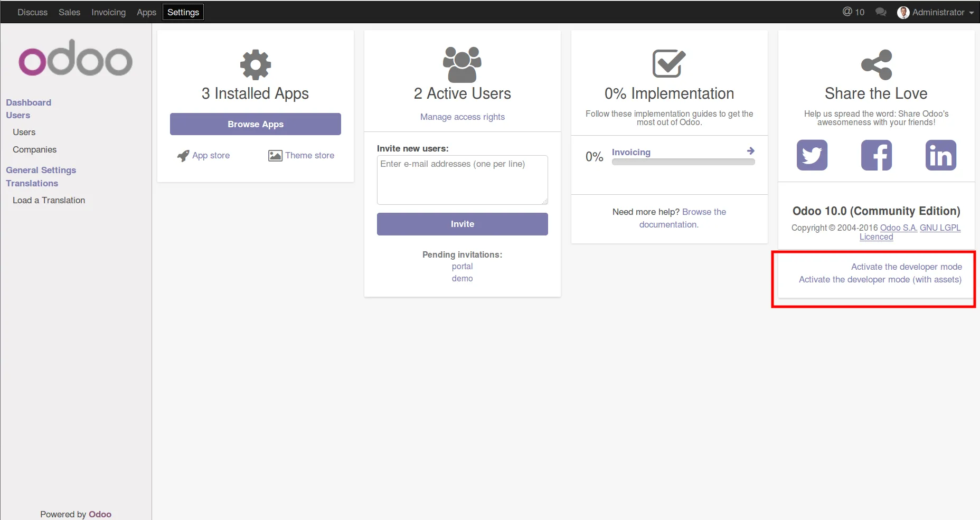Click the rocket icon beside App store
980x520 pixels.
click(x=183, y=156)
